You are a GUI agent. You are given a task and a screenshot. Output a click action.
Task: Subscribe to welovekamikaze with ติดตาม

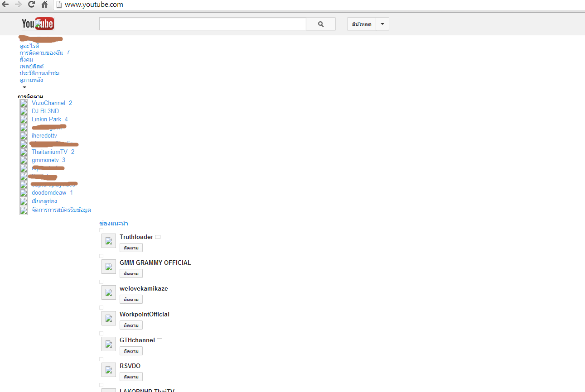coord(131,299)
